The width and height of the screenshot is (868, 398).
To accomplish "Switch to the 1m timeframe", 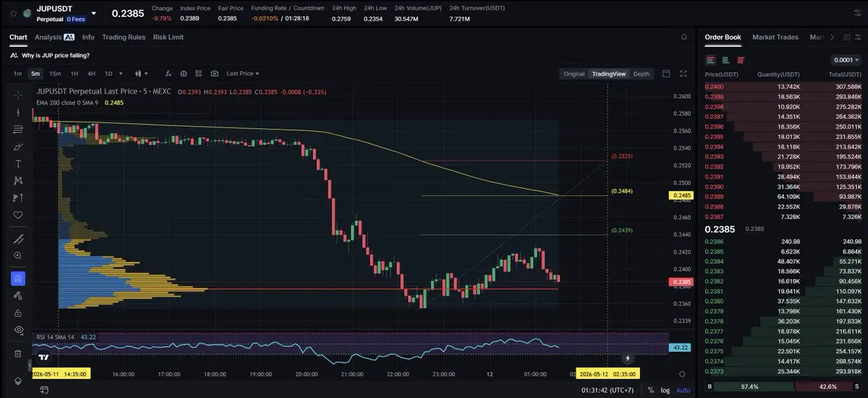I will 17,73.
